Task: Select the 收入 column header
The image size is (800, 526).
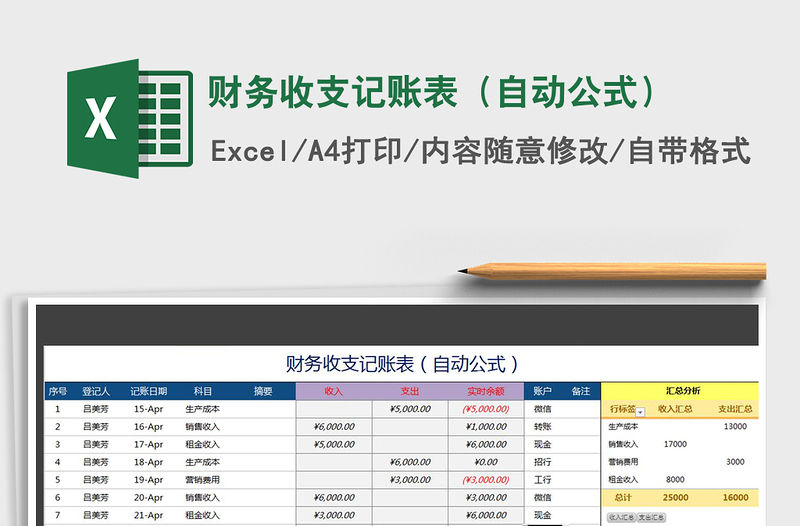Action: 334,391
